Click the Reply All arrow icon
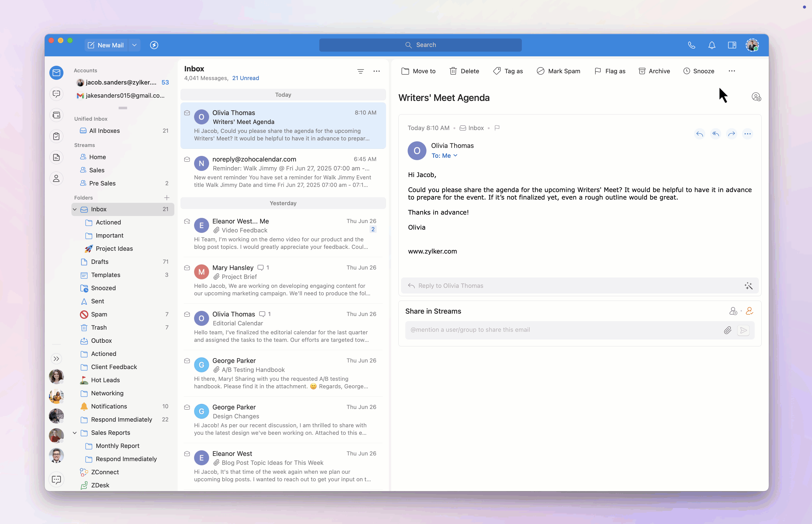 [716, 134]
